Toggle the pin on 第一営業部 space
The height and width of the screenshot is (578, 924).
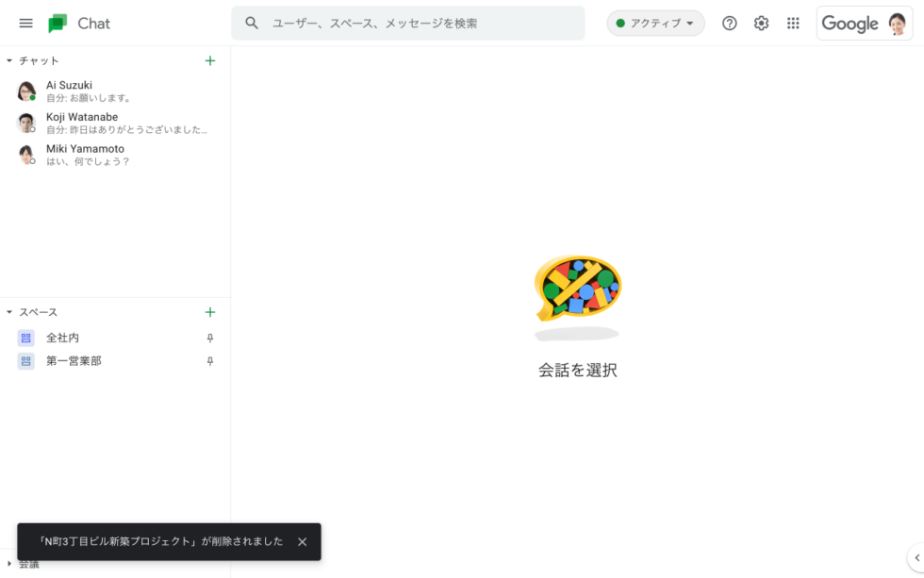pos(210,361)
